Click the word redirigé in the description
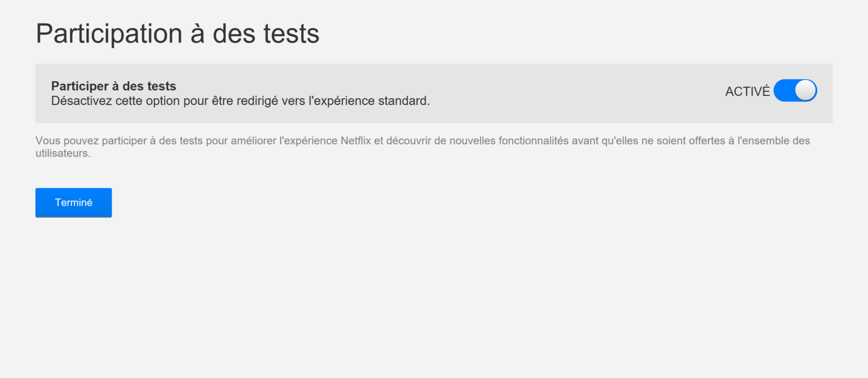Image resolution: width=868 pixels, height=378 pixels. [258, 101]
